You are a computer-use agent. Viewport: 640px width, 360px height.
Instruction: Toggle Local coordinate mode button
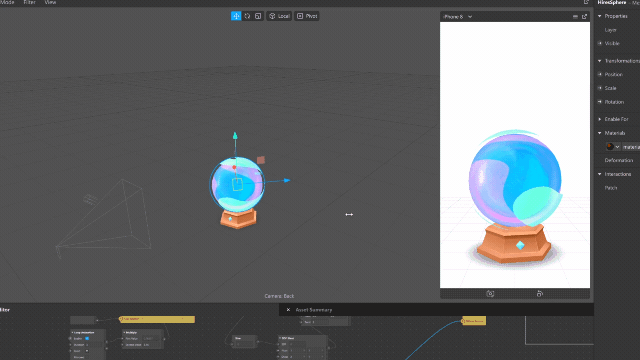pos(279,16)
